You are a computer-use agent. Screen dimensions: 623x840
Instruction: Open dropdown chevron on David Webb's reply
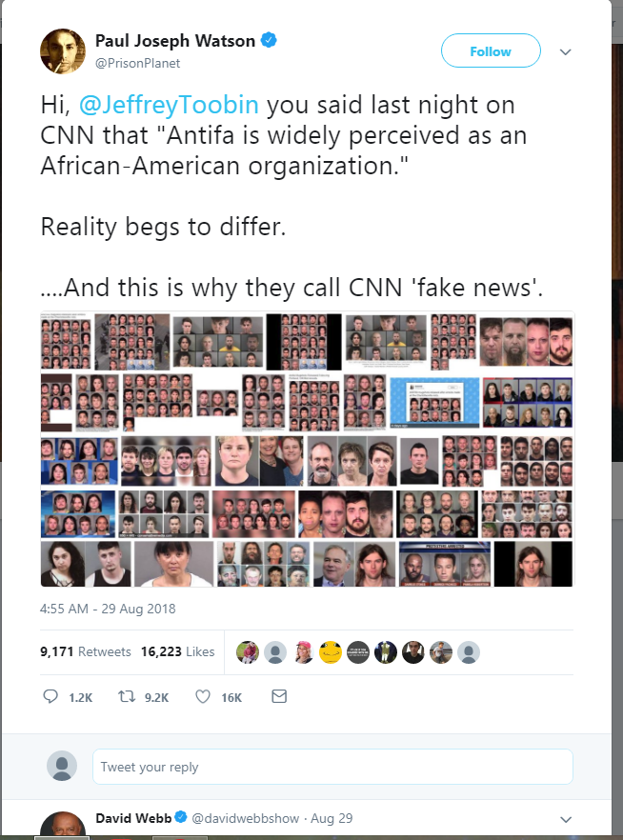(x=566, y=819)
